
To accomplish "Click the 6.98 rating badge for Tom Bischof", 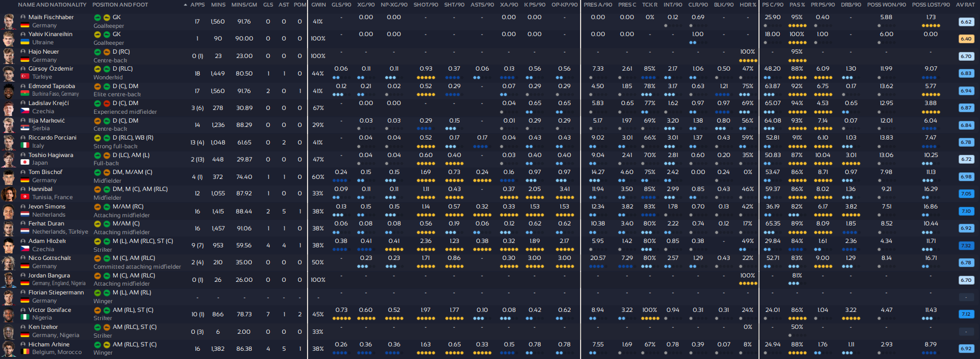I will pos(966,177).
